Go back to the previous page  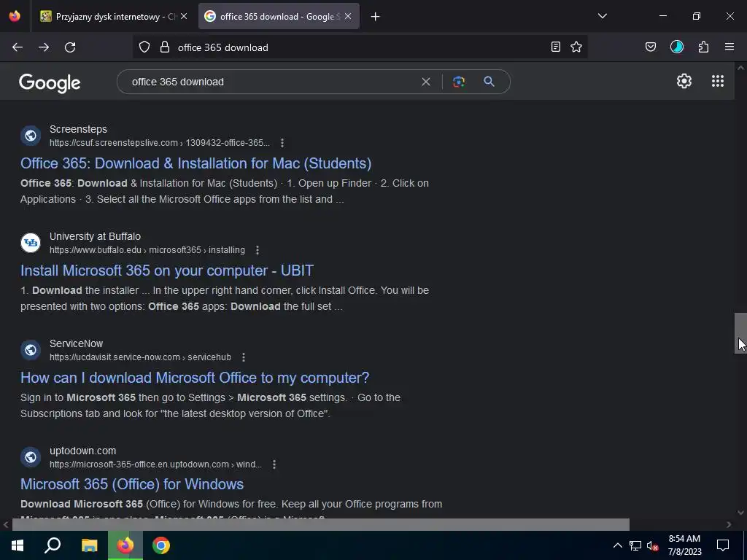(x=18, y=47)
